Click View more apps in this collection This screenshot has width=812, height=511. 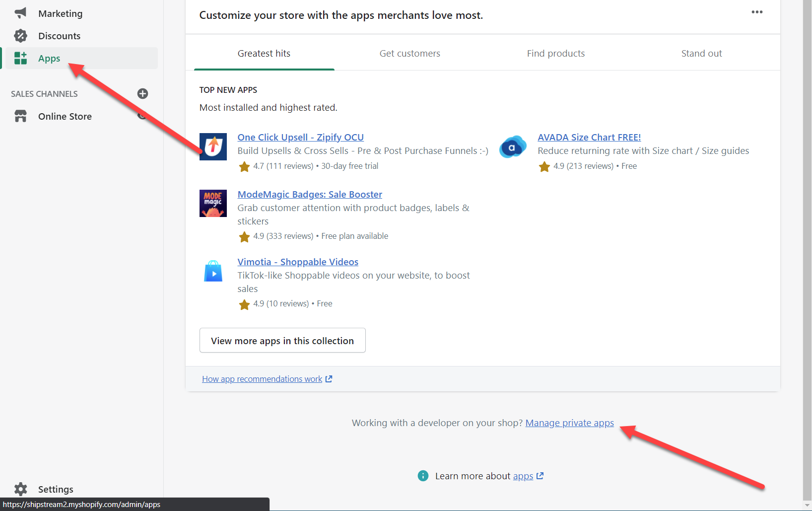(x=282, y=340)
